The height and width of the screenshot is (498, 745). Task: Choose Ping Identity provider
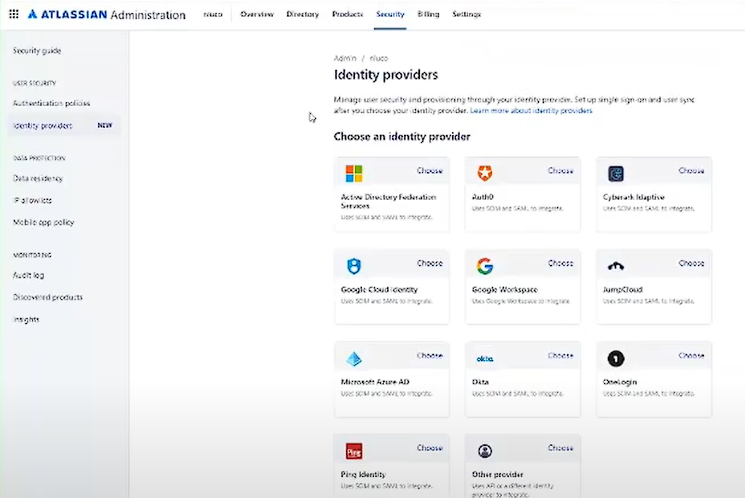point(430,448)
